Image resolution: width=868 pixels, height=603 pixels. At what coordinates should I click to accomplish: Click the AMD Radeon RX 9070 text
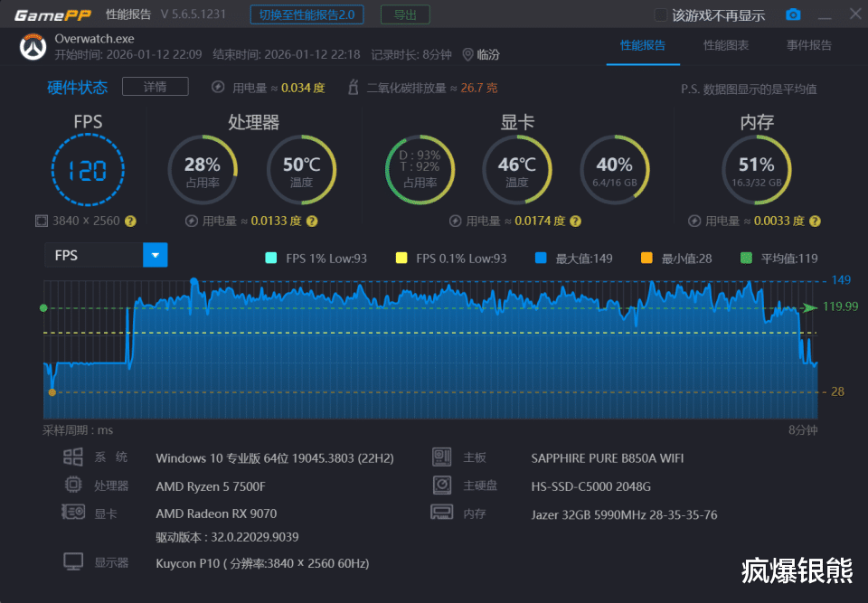tap(216, 513)
